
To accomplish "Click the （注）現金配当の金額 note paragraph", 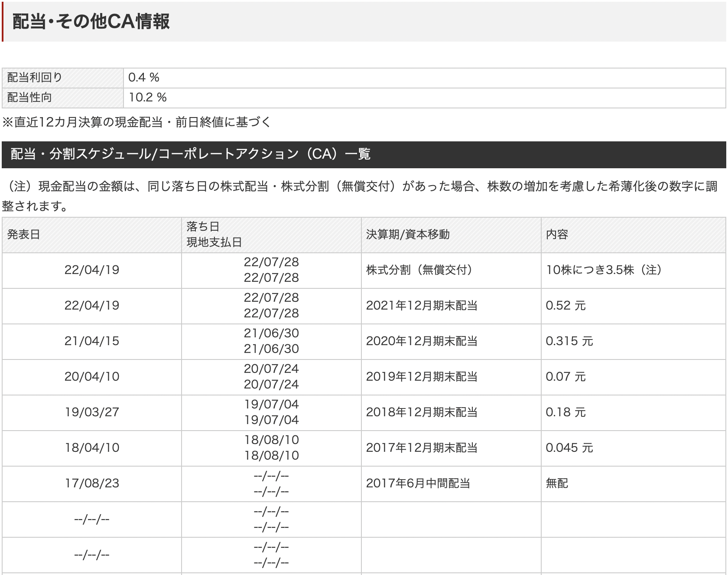I will (361, 196).
